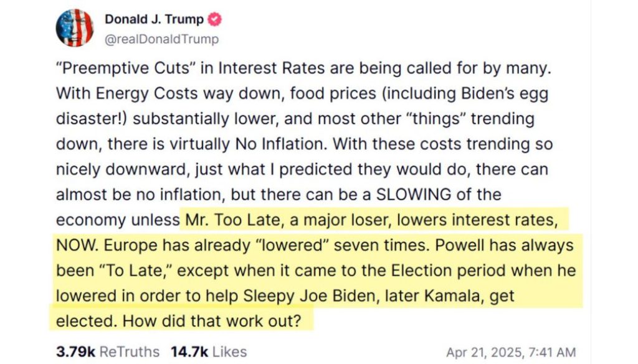Click the phrase "Biden's egg disaster!"
This screenshot has height=364, width=638.
(302, 106)
